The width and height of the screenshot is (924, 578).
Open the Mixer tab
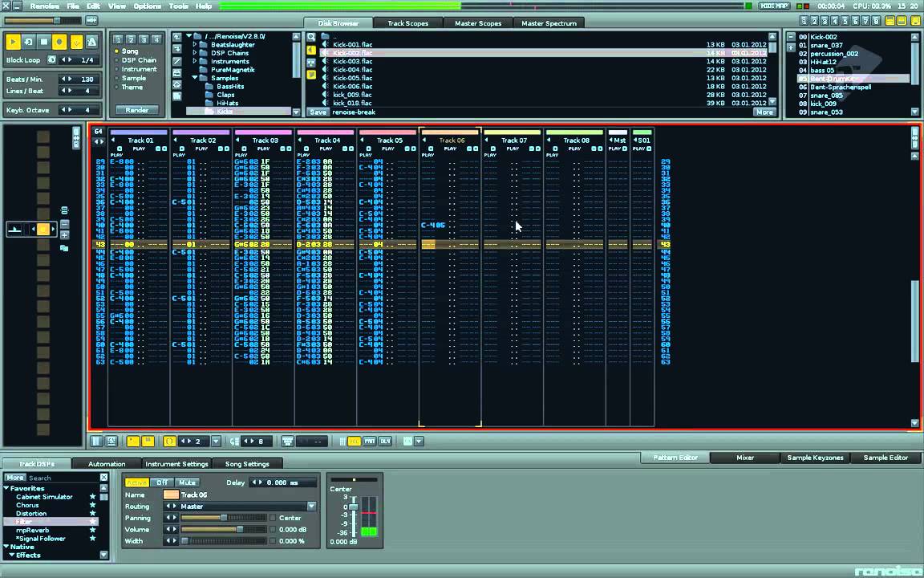[x=745, y=458]
